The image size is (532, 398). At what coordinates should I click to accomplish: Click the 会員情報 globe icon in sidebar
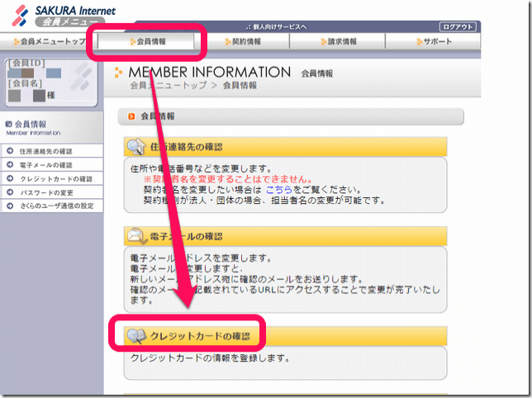(x=9, y=124)
